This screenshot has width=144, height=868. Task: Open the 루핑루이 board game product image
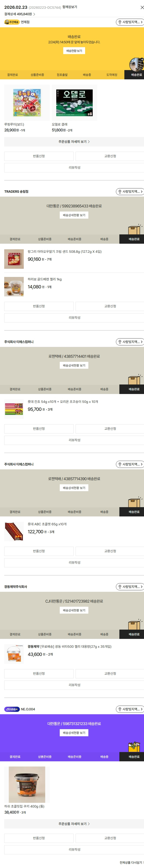coord(27,103)
